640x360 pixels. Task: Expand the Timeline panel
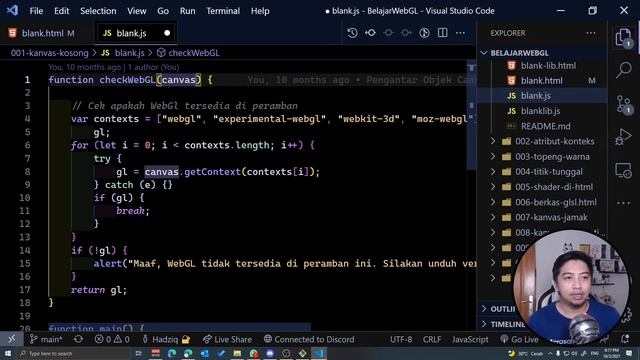click(x=503, y=324)
